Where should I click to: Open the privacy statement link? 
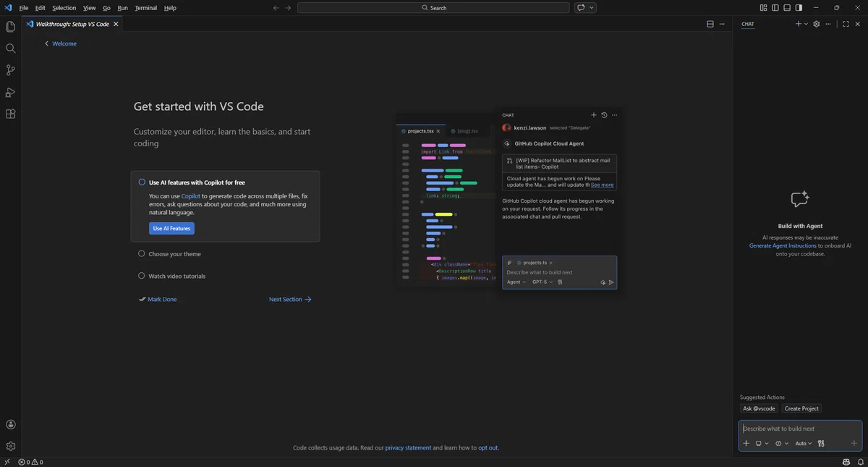[408, 447]
